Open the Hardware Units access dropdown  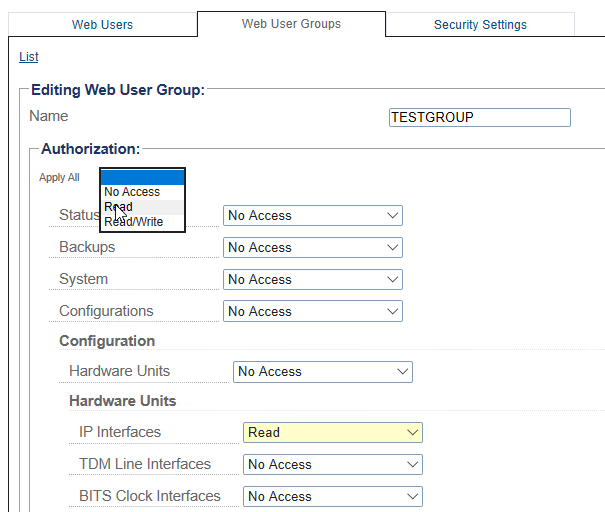coord(323,372)
